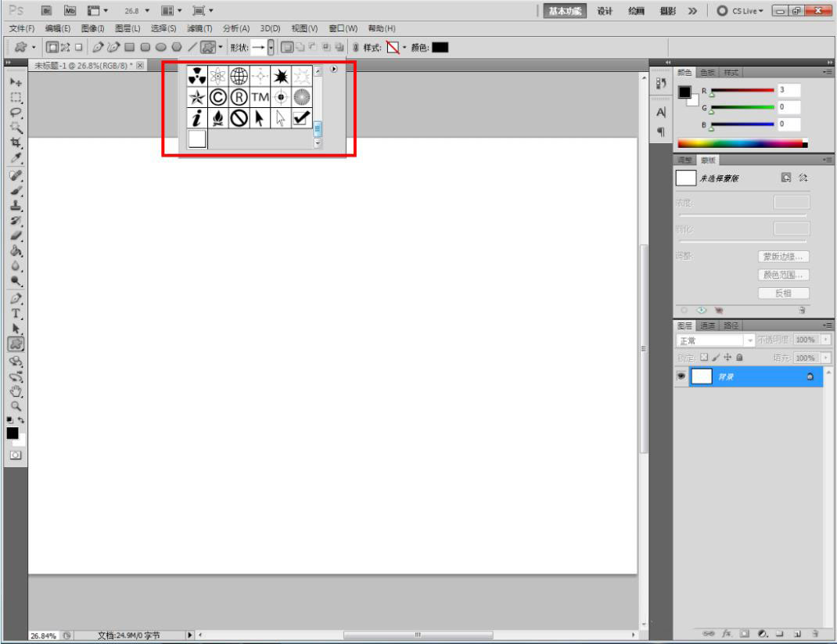Viewport: 837px width, 644px height.
Task: Switch to 设计 workspace
Action: (604, 11)
